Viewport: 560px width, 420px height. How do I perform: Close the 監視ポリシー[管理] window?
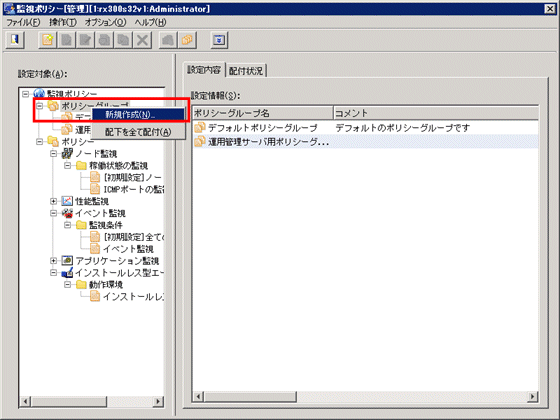coord(550,9)
